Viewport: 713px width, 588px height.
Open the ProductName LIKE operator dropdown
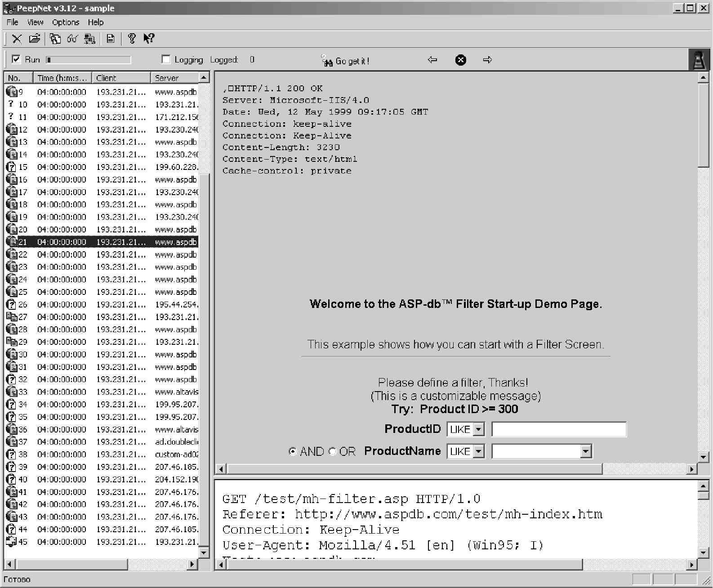479,451
